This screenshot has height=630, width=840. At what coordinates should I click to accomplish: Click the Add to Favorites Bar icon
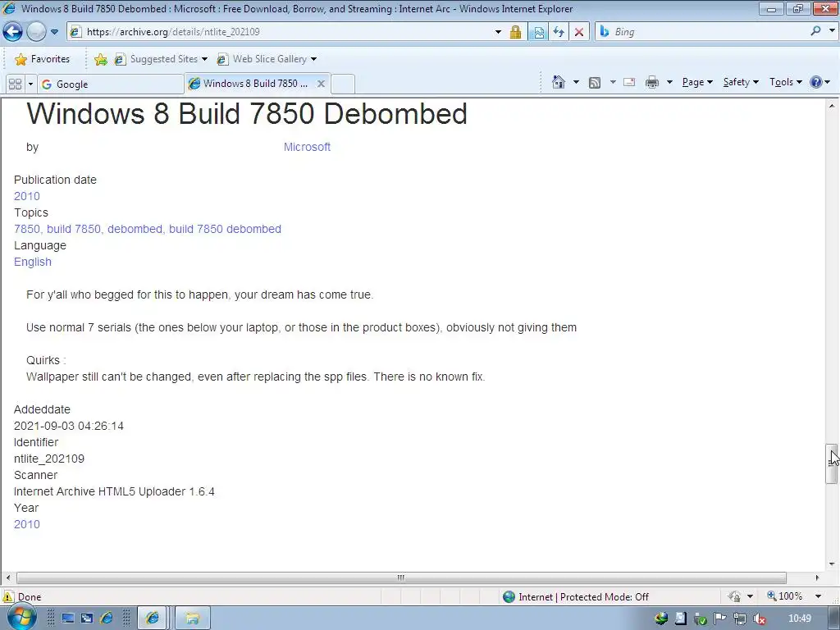100,59
